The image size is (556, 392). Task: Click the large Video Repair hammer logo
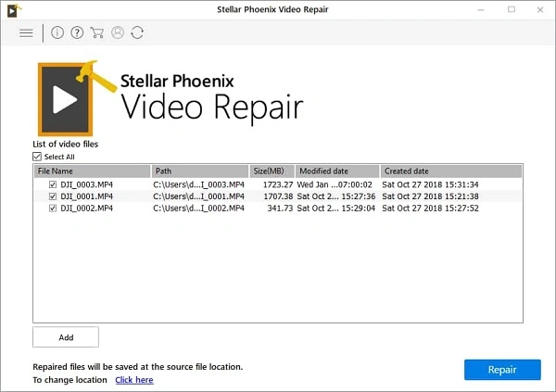coord(77,98)
